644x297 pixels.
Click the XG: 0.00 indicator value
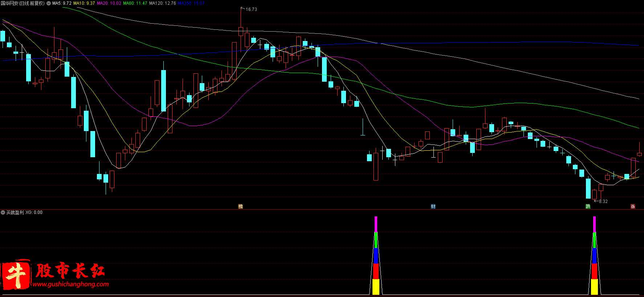tap(34, 212)
